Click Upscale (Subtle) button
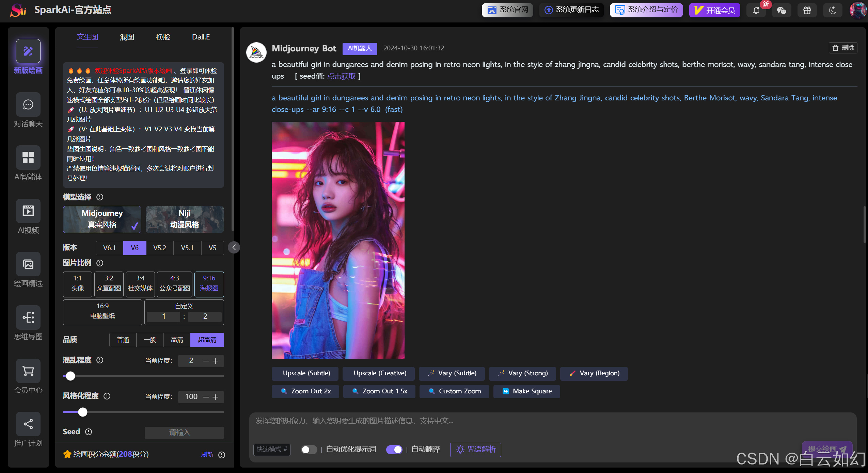Viewport: 868px width, 473px height. 305,373
